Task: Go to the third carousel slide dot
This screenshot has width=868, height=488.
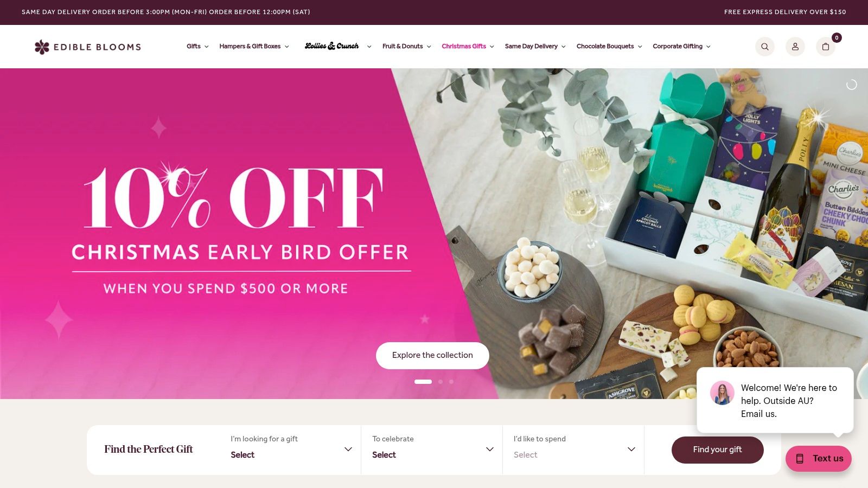Action: (451, 382)
